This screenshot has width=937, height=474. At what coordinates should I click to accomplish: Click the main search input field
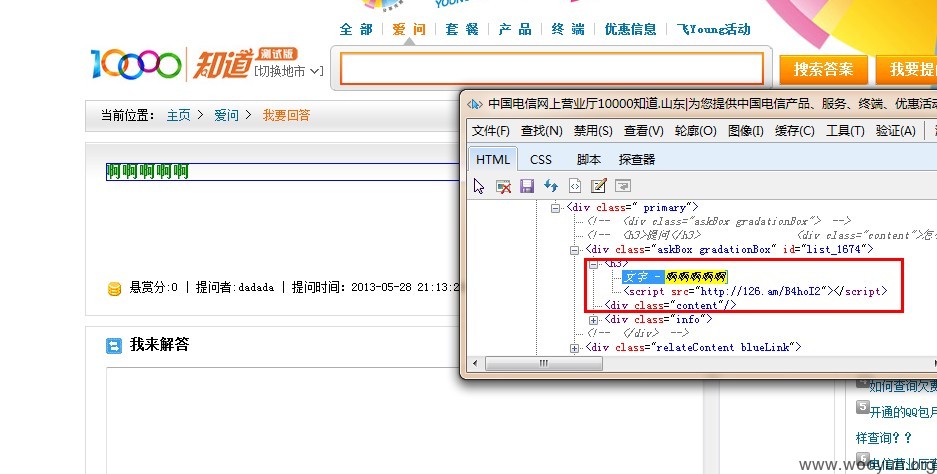552,69
